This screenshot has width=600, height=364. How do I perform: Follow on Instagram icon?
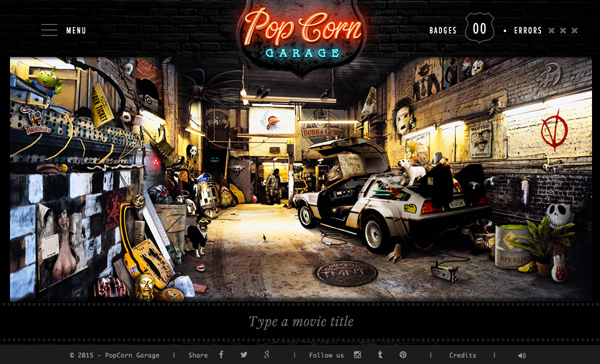(x=357, y=355)
